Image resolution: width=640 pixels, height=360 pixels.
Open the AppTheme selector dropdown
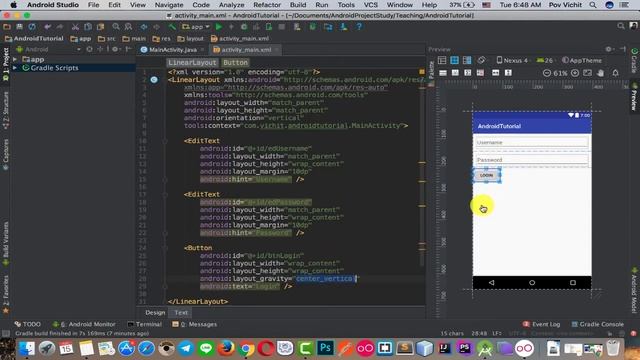click(582, 60)
